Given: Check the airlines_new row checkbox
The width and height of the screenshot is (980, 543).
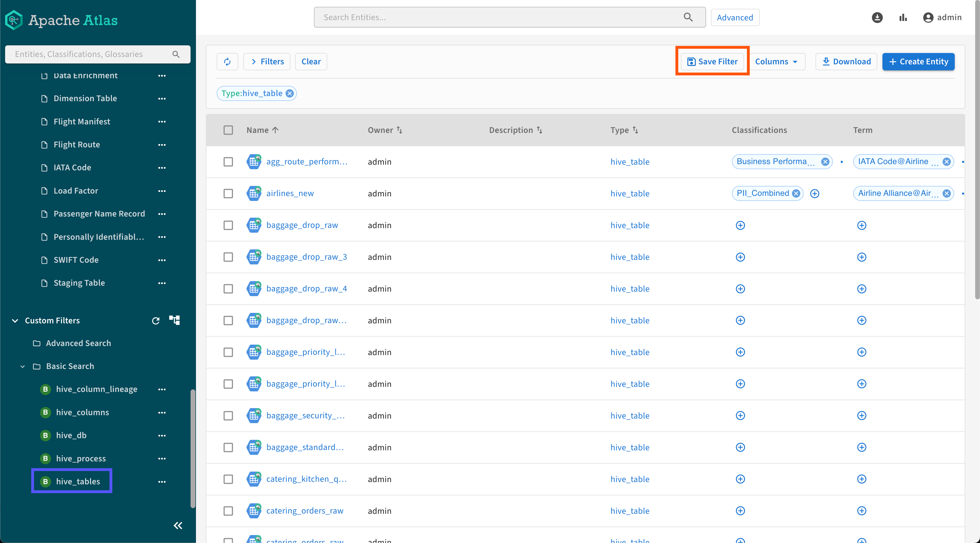Looking at the screenshot, I should [228, 194].
